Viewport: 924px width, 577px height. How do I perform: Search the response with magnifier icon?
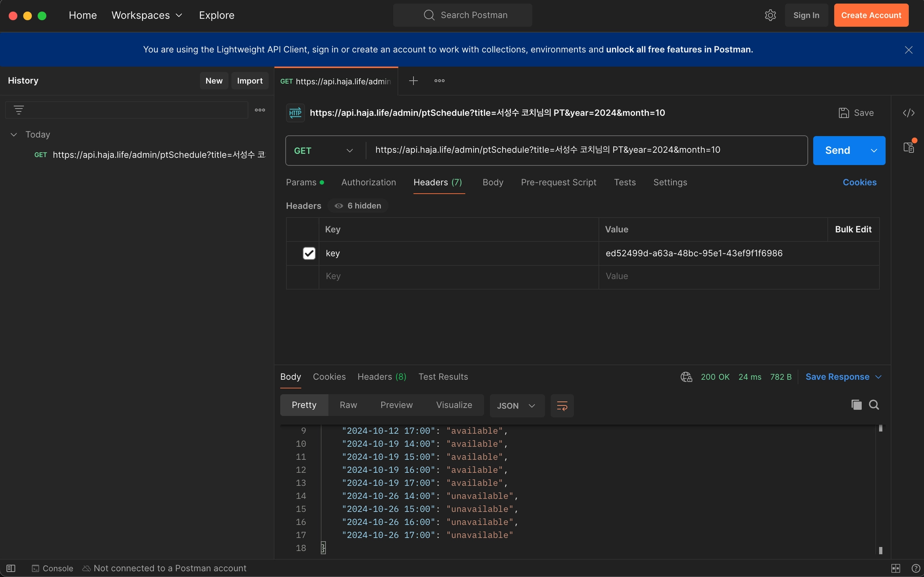click(874, 405)
